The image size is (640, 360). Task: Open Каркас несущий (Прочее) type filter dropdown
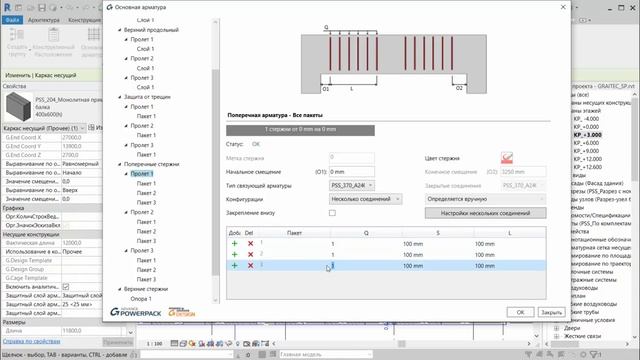point(44,128)
